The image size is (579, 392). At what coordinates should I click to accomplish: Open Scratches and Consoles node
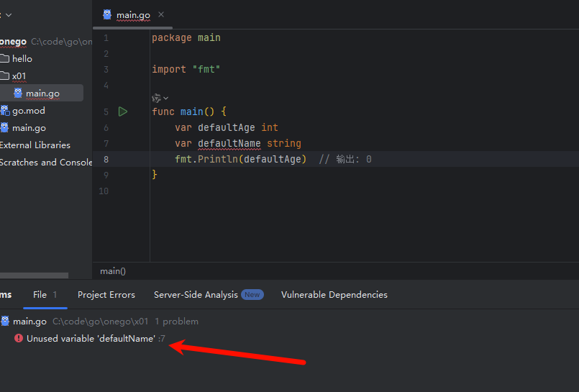[x=46, y=163]
